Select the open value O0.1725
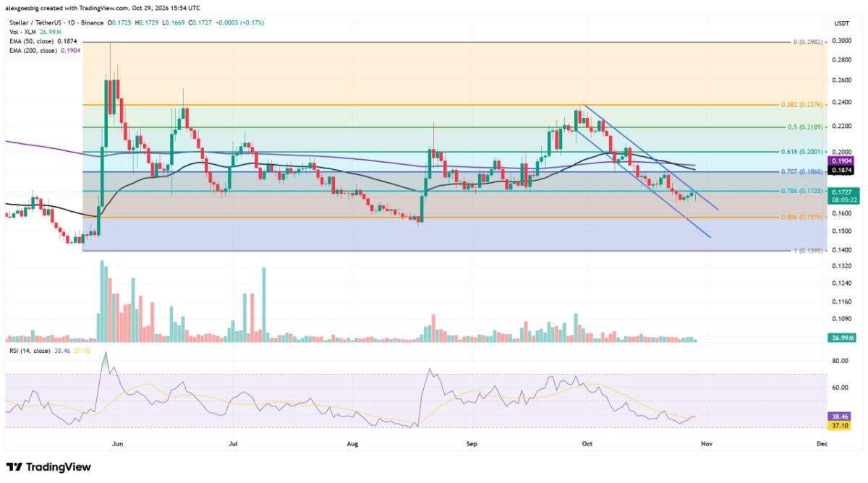868x483 pixels. (x=121, y=23)
